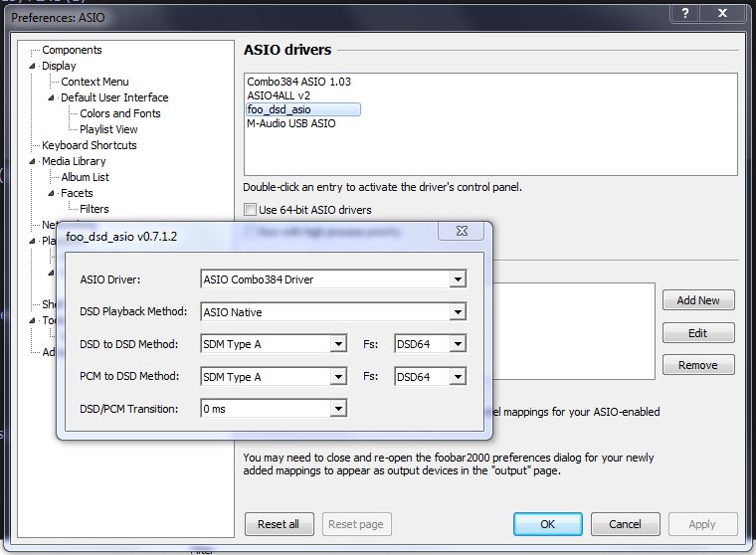Screen dimensions: 756x555
Task: Click the Edit mapping button
Action: (x=698, y=333)
